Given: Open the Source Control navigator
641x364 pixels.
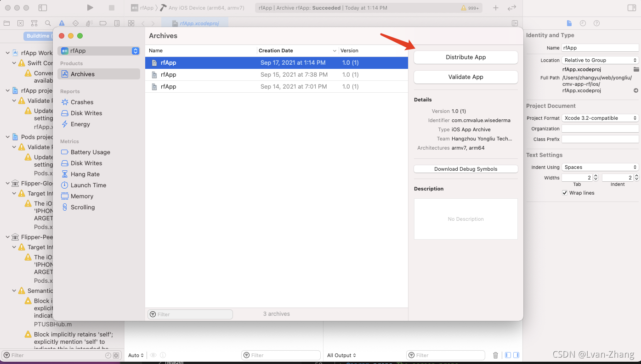Looking at the screenshot, I should [20, 23].
